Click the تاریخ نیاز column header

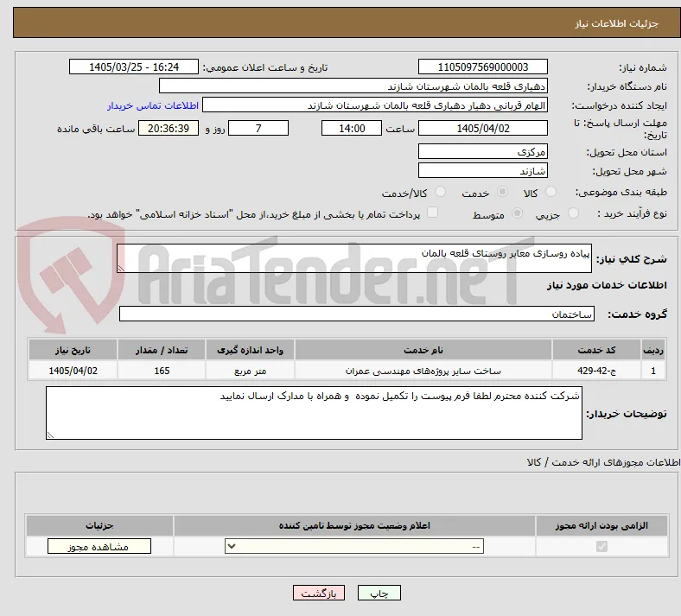pyautogui.click(x=73, y=350)
